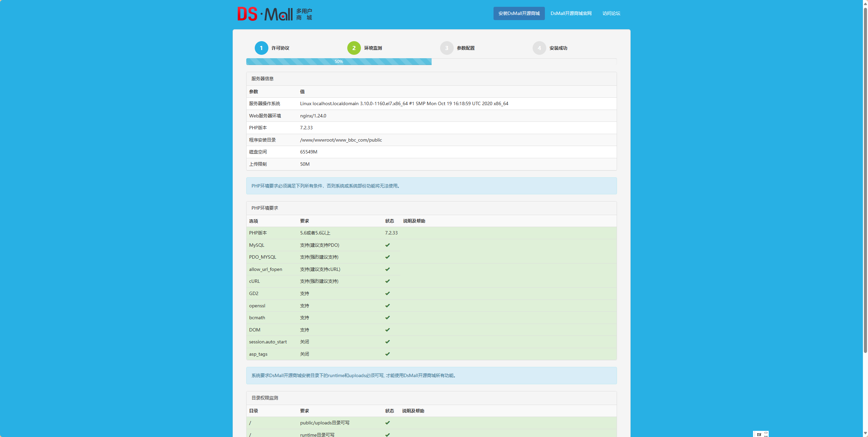Image resolution: width=868 pixels, height=437 pixels.
Task: Click the checkmark in the bcmath row
Action: [x=387, y=318]
